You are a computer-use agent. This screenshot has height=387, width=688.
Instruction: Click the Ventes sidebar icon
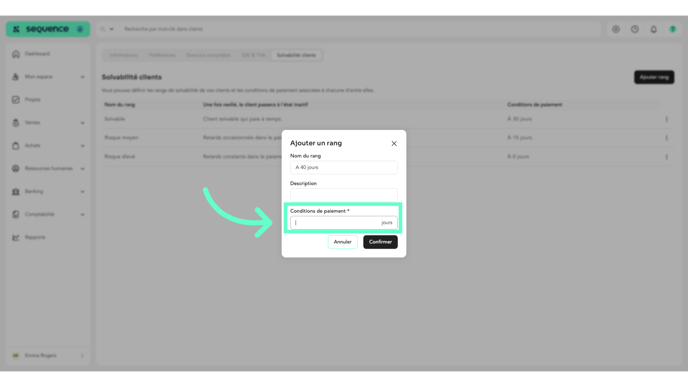pos(16,122)
